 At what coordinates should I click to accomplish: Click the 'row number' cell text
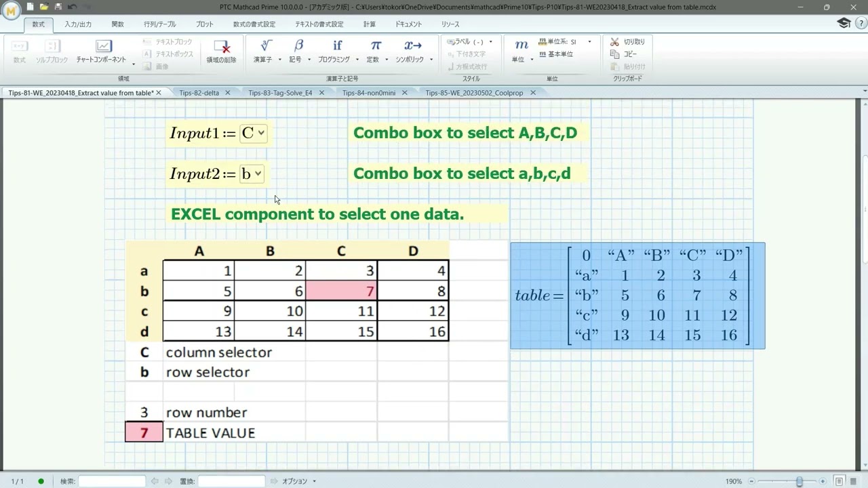(206, 413)
